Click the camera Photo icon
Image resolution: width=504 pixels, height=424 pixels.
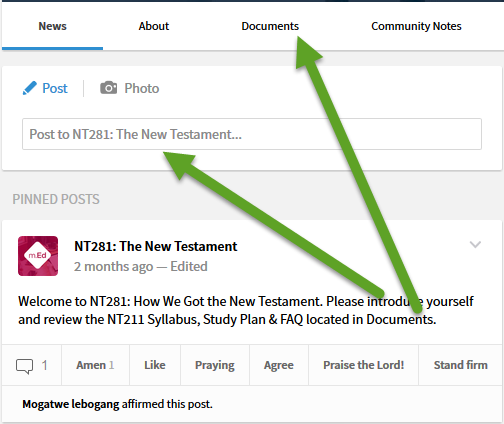click(x=108, y=88)
